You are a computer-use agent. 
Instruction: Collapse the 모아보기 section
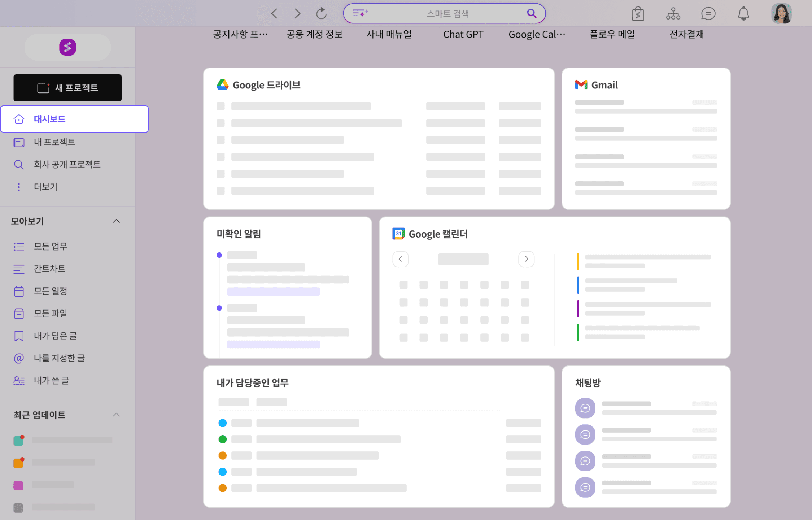point(116,221)
